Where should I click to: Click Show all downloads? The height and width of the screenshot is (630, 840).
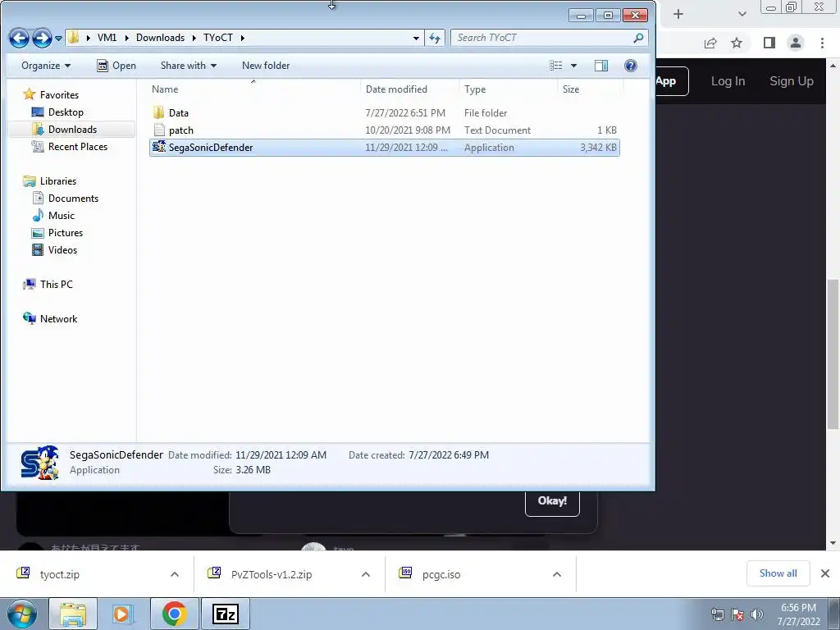point(778,573)
